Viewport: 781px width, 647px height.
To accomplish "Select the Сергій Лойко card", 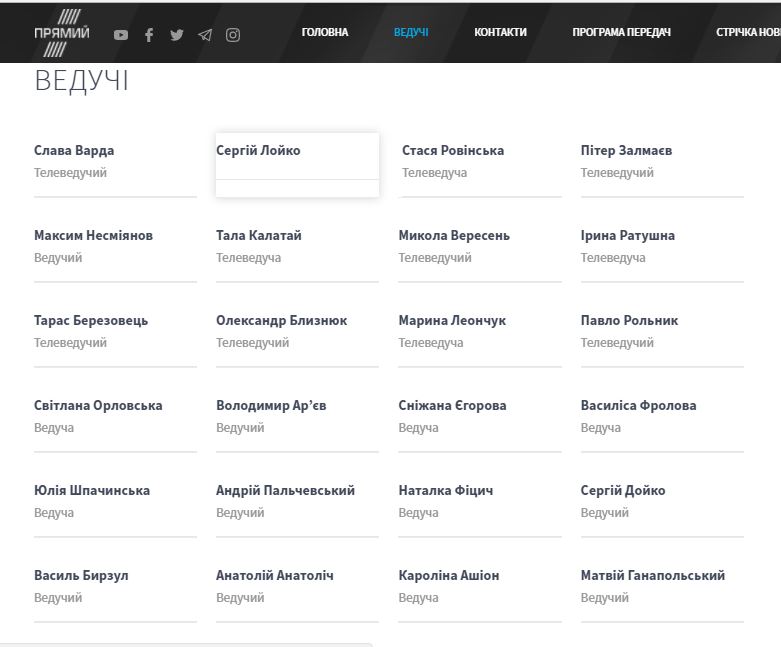I will (258, 151).
